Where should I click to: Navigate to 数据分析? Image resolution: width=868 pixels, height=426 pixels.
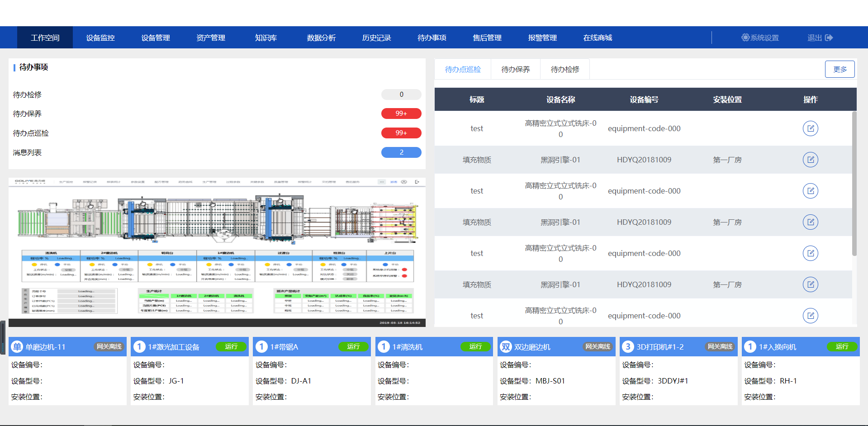pyautogui.click(x=321, y=38)
